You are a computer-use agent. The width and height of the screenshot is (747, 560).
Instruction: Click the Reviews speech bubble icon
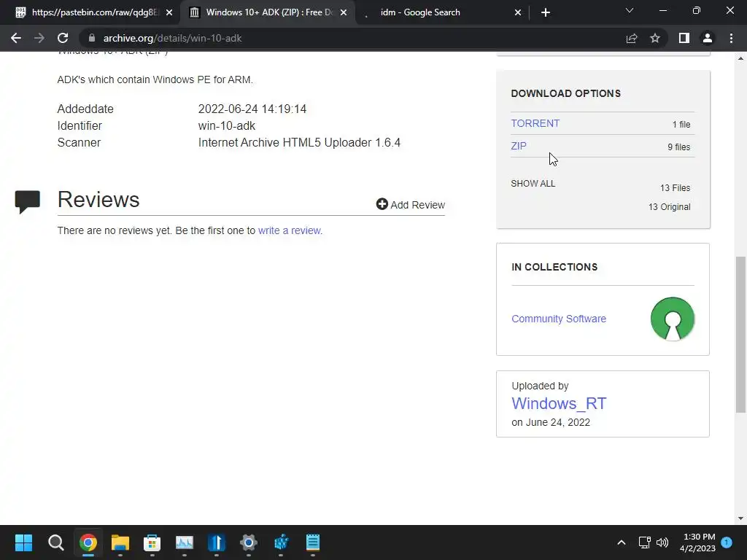pos(27,201)
